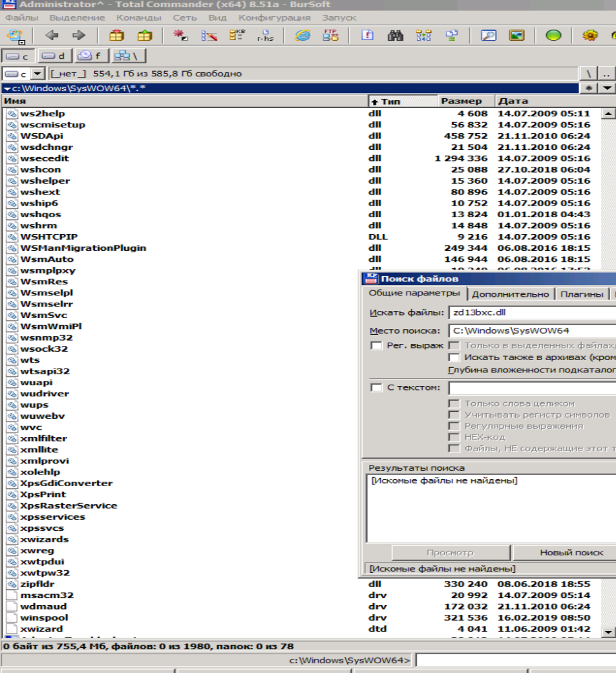Open directory history dropdown arrow

click(607, 88)
